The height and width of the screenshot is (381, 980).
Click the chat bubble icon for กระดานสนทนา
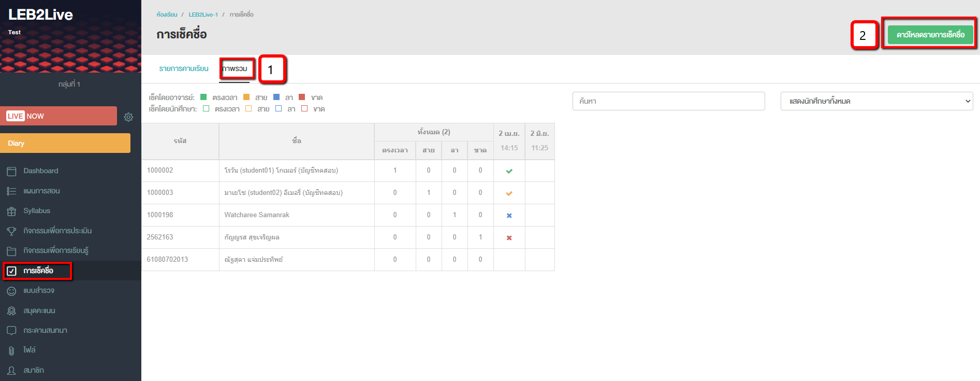pos(11,331)
